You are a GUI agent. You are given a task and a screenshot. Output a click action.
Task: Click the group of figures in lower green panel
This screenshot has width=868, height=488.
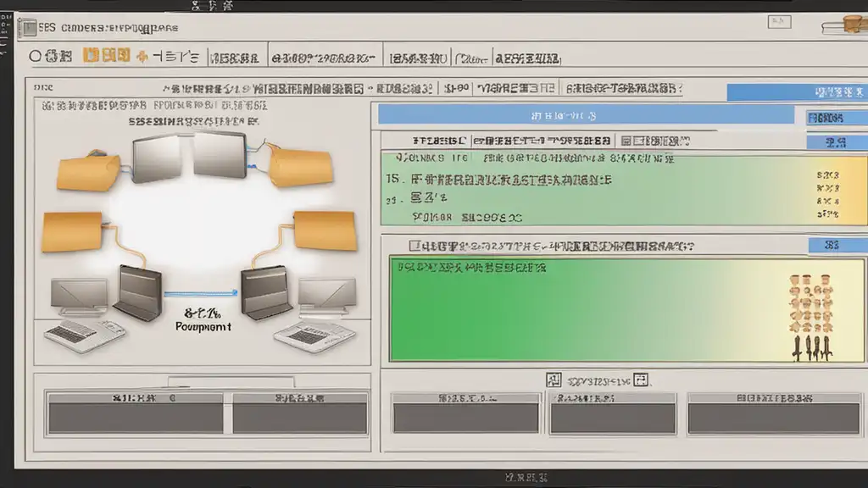point(811,318)
